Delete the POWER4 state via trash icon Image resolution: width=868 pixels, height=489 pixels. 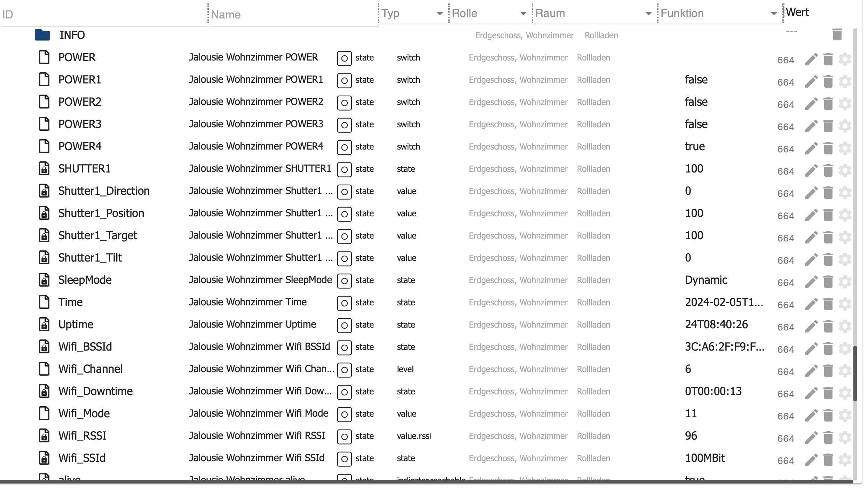[828, 149]
